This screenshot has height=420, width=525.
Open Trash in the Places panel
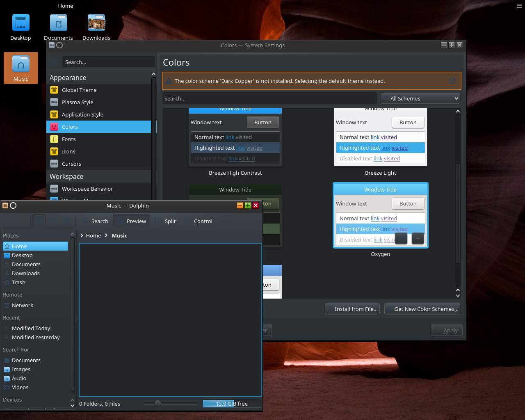tap(35, 282)
